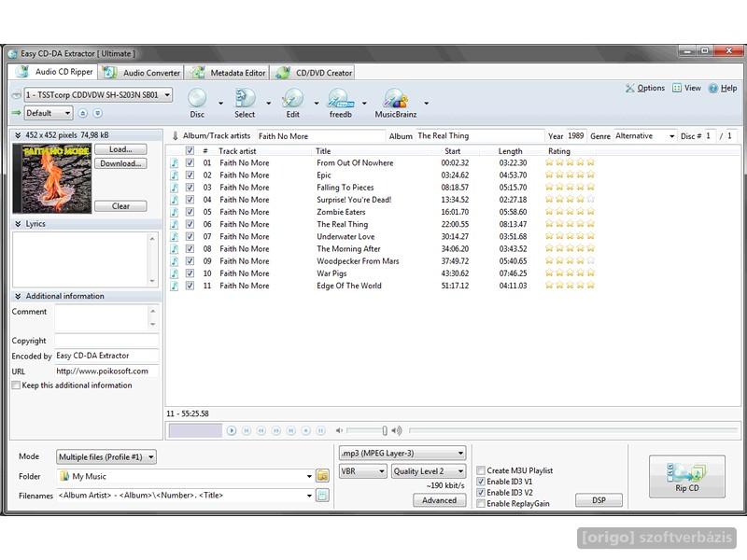Enable Create M3U Playlist checkbox
The height and width of the screenshot is (560, 747).
click(x=481, y=470)
